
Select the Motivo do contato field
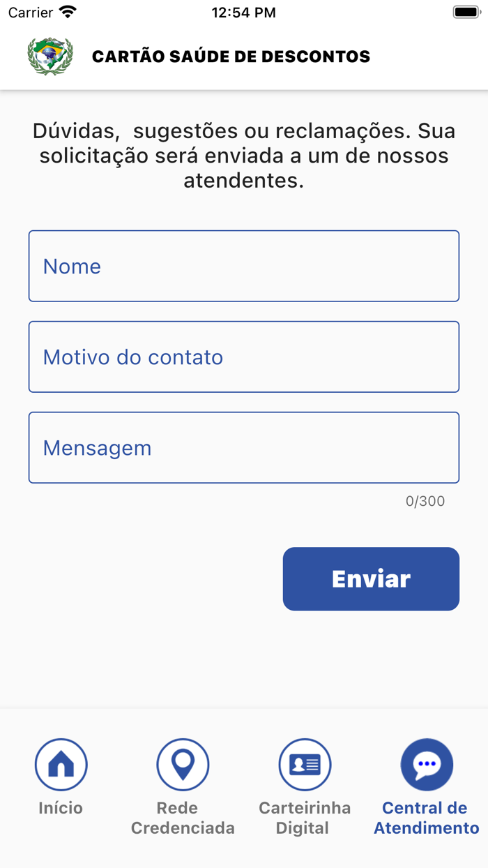pyautogui.click(x=244, y=357)
